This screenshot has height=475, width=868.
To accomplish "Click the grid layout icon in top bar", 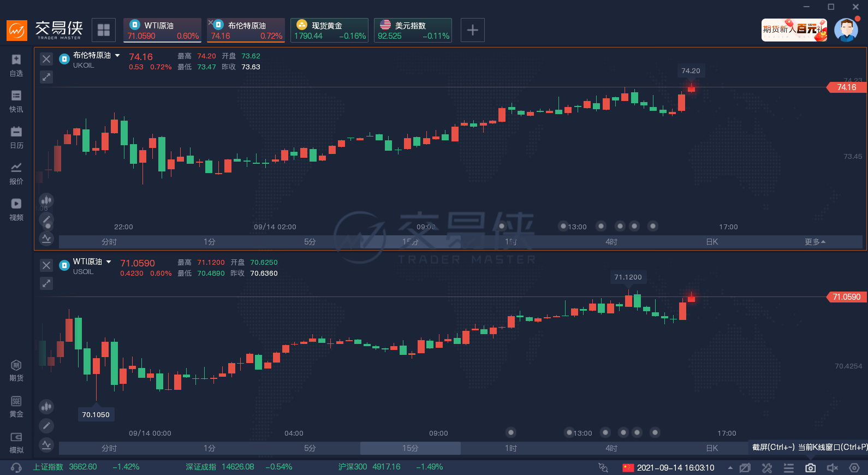I will tap(103, 30).
